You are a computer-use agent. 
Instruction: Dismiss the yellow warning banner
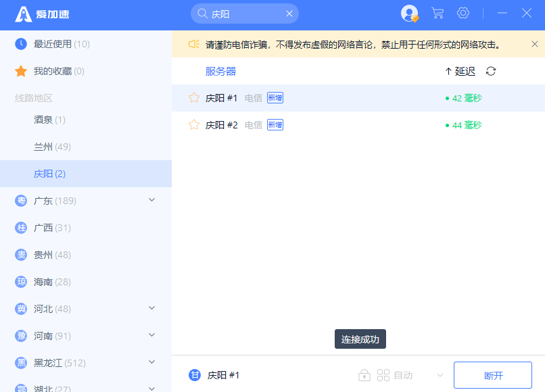[535, 44]
